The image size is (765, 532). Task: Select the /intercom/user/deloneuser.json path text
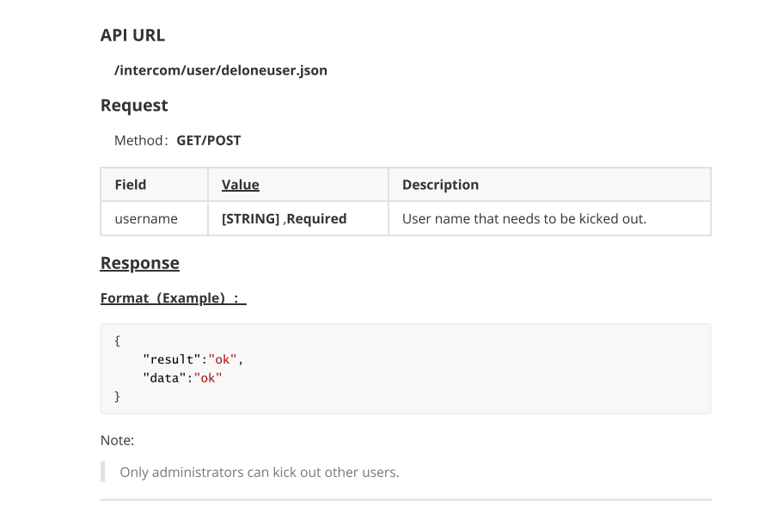[221, 70]
